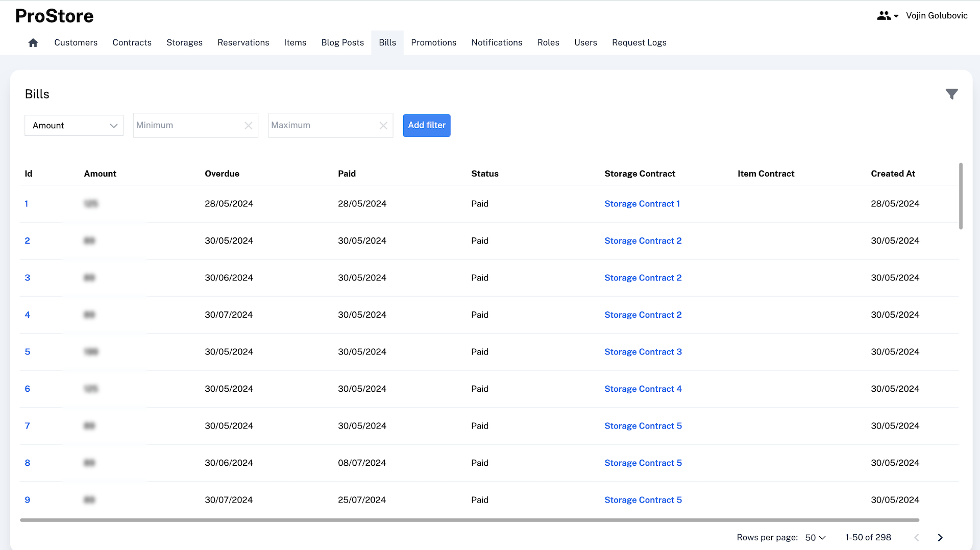
Task: Open the Roles tab
Action: coord(548,43)
